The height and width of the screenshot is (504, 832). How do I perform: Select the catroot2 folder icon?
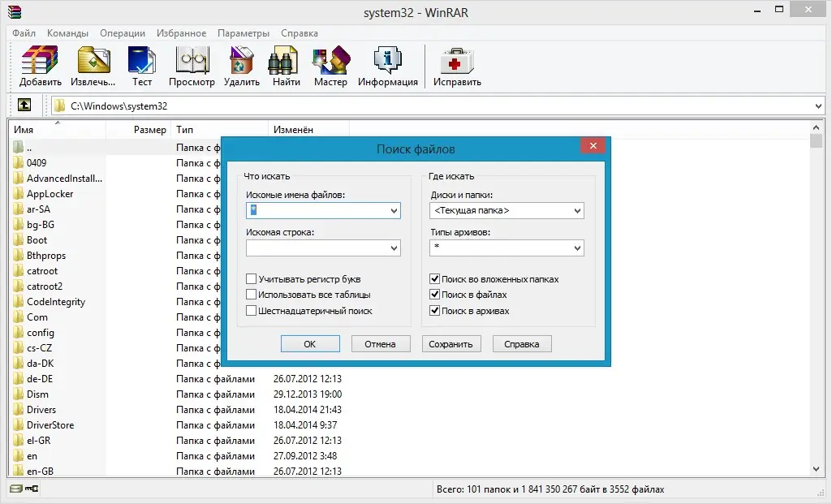[19, 286]
